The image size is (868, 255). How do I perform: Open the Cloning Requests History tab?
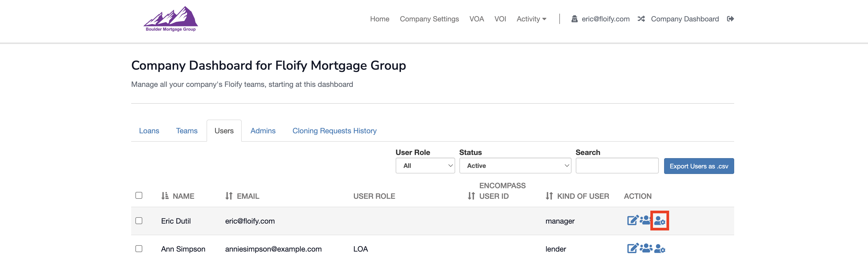(334, 130)
